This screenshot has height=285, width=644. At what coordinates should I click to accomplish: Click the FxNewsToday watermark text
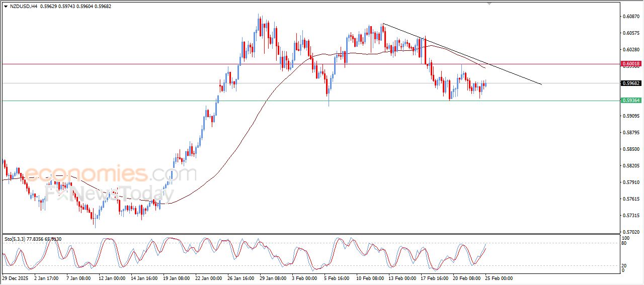pos(105,193)
